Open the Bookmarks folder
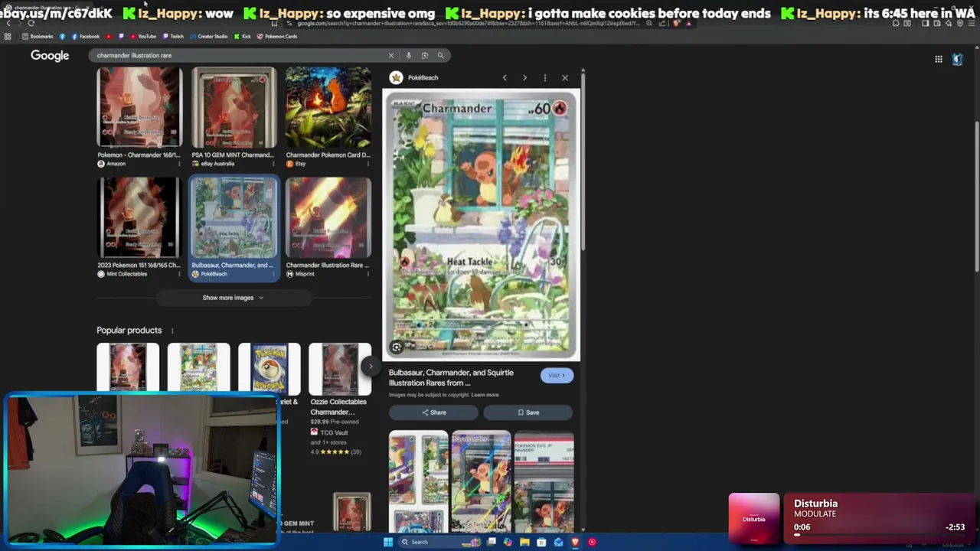The height and width of the screenshot is (551, 980). click(x=38, y=36)
